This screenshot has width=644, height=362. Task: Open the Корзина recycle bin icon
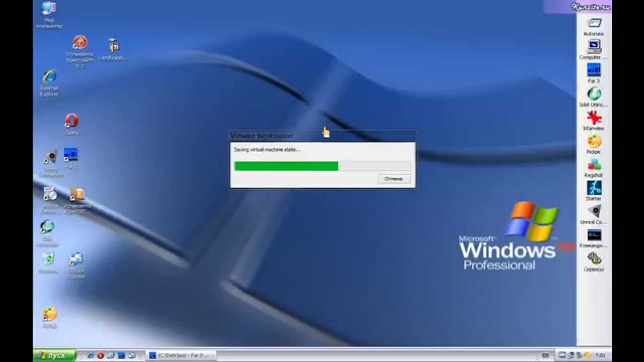[48, 263]
